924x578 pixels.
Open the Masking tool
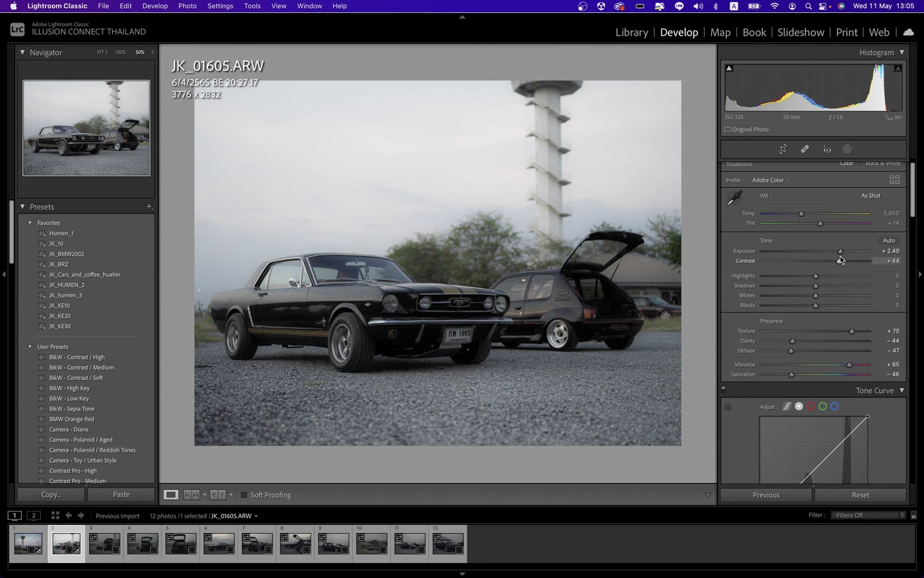tap(847, 149)
